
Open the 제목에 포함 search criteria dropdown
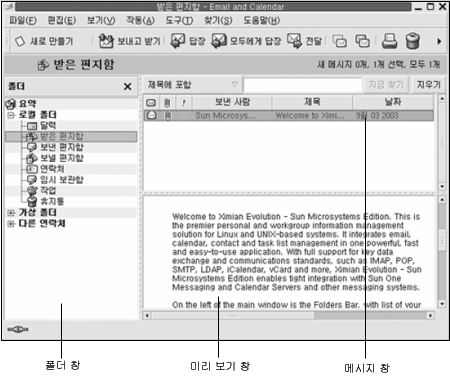[x=193, y=85]
